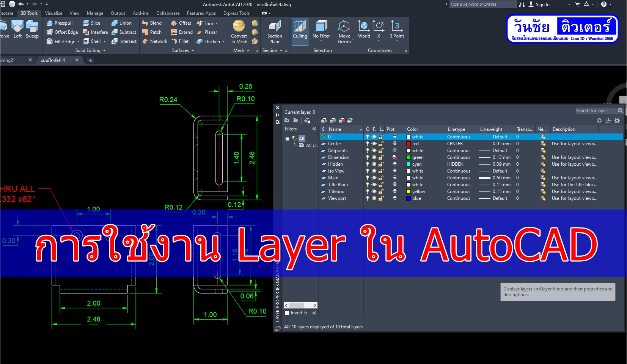Click Delete Layer icon in layer manager
The height and width of the screenshot is (364, 627).
341,121
